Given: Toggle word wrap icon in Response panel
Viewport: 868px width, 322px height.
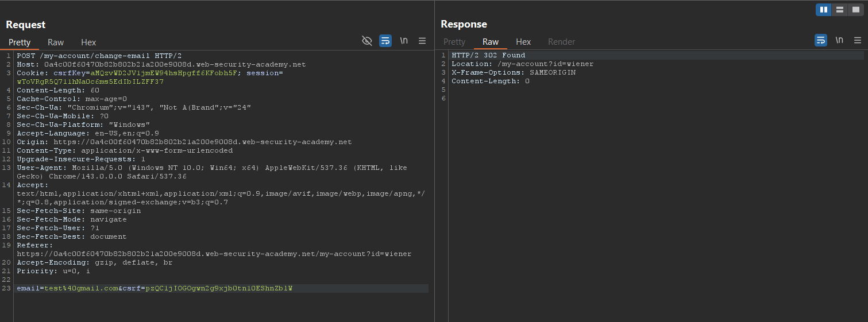Looking at the screenshot, I should (x=821, y=40).
